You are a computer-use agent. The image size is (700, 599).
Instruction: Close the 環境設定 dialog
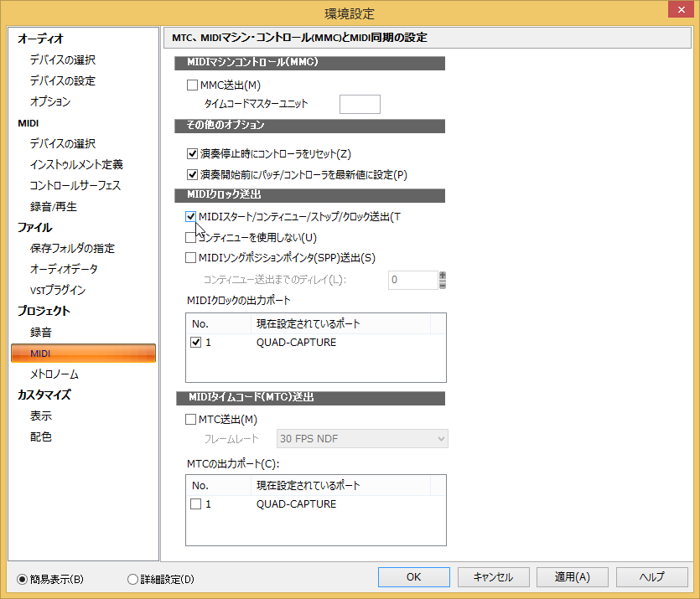point(681,9)
